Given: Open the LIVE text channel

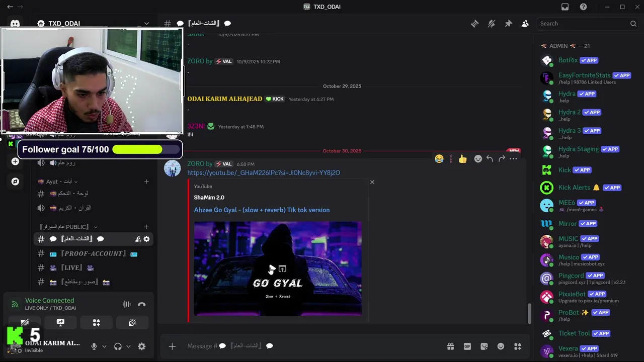Looking at the screenshot, I should point(93,267).
